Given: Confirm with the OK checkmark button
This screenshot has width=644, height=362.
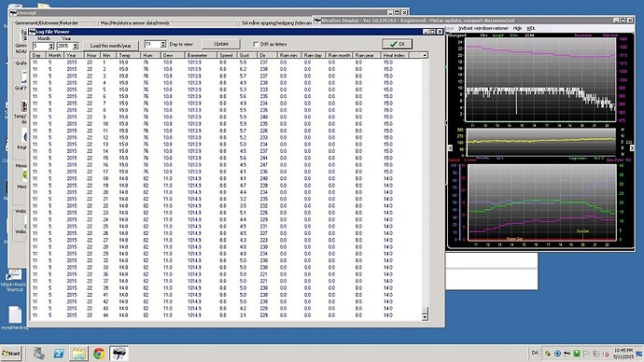Looking at the screenshot, I should [x=398, y=44].
